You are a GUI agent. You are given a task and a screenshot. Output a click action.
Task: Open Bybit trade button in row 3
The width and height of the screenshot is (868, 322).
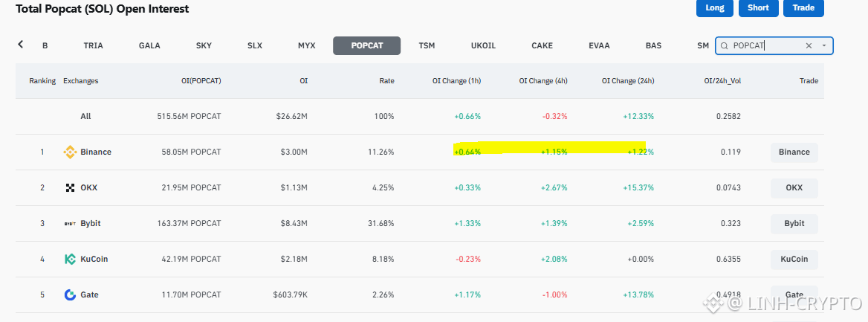(794, 224)
